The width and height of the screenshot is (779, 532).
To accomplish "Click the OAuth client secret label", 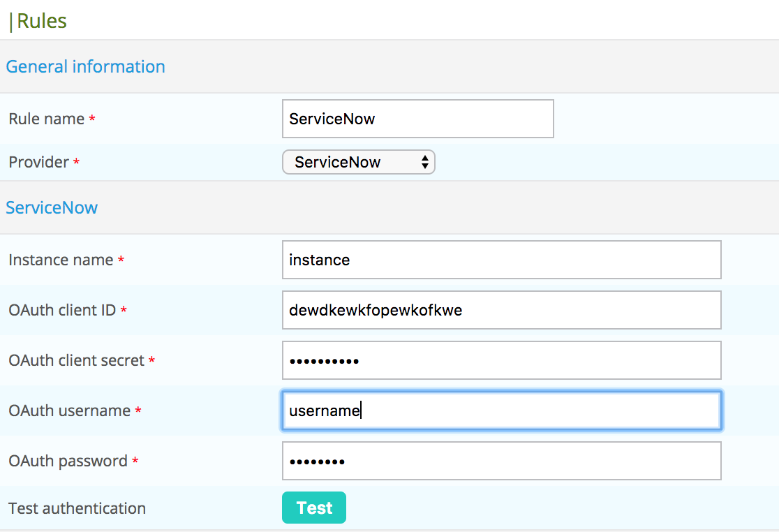I will pyautogui.click(x=77, y=360).
